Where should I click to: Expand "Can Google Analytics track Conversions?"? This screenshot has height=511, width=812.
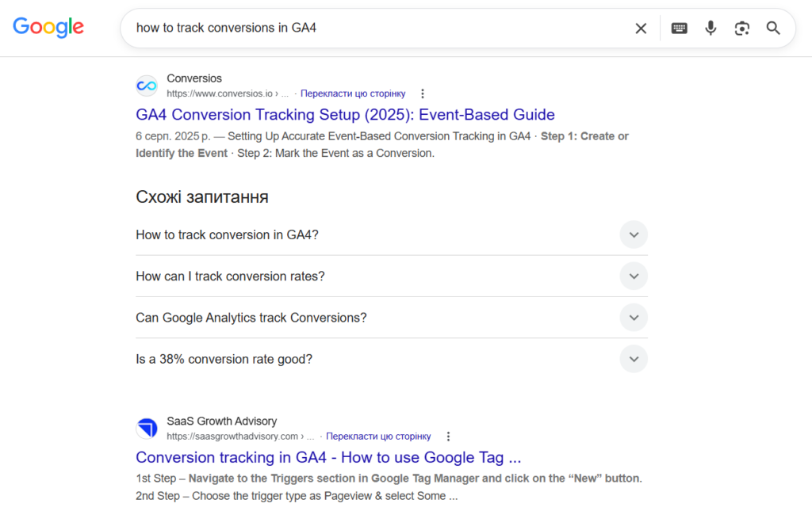392,318
